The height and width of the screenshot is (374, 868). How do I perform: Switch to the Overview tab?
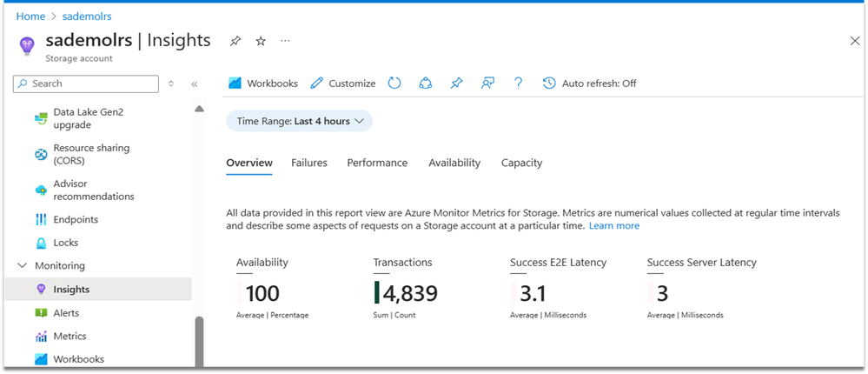[x=249, y=163]
